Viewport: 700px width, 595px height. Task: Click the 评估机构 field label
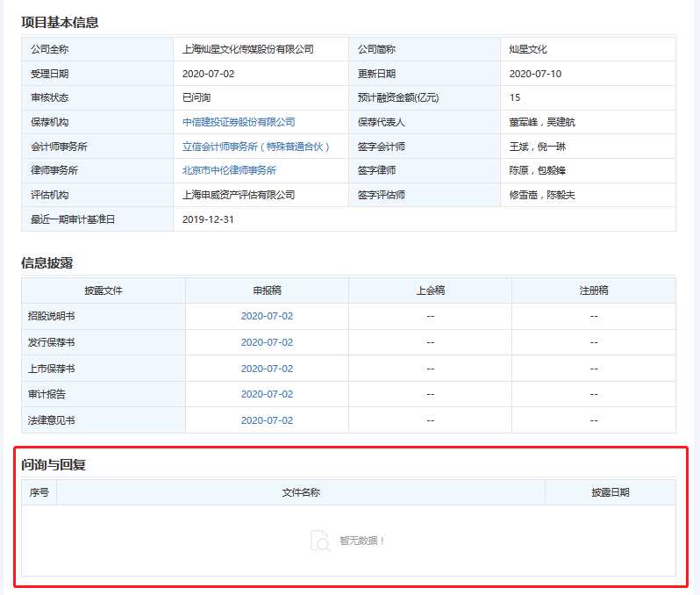[49, 195]
